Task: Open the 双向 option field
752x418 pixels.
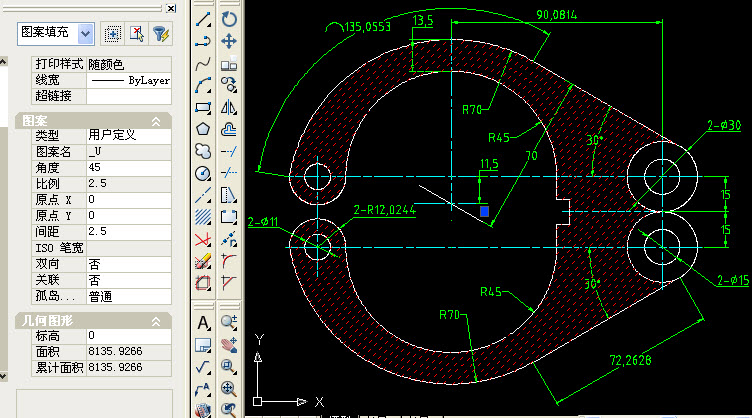Action: pyautogui.click(x=129, y=264)
